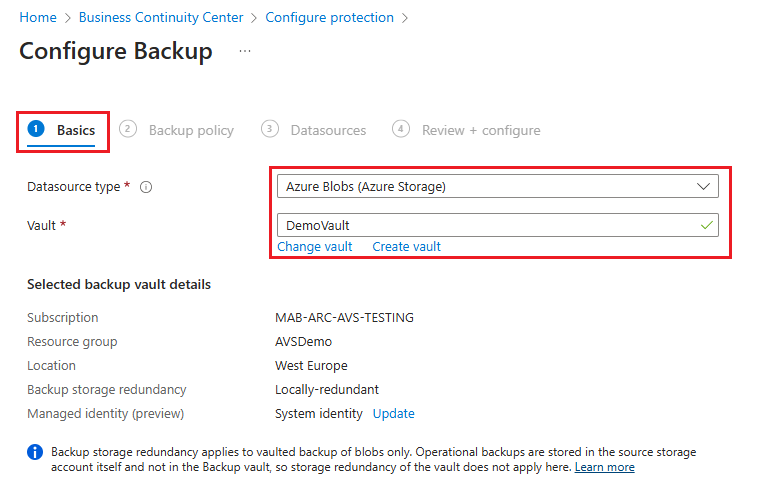
Task: Go to the Datasources tab
Action: pos(328,130)
